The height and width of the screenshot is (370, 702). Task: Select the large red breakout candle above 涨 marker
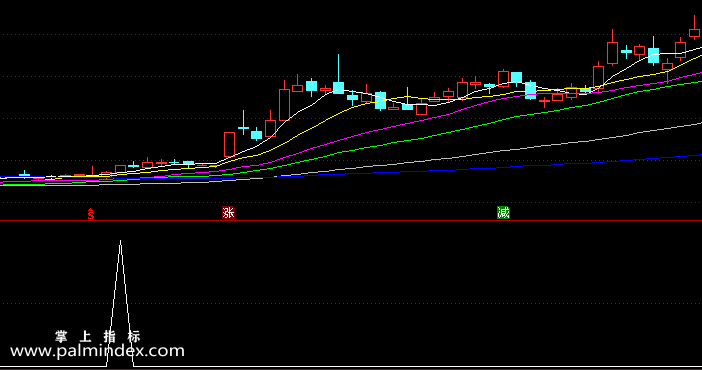[x=229, y=144]
